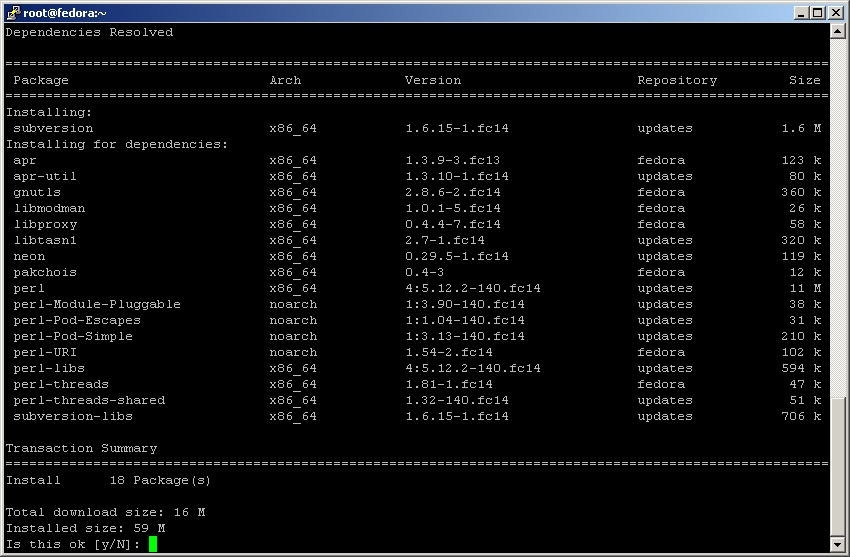The width and height of the screenshot is (850, 557).
Task: Click the 'Transaction Summary' heading
Action: tap(81, 448)
